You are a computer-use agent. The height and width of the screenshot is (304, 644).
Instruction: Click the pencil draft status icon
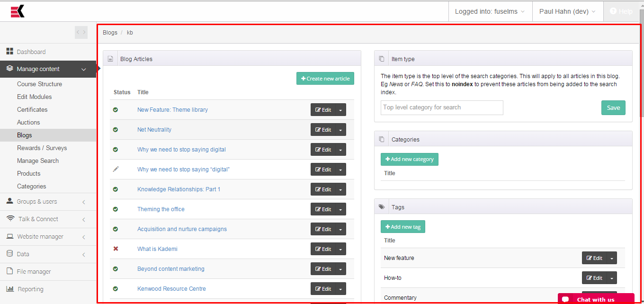coord(116,170)
